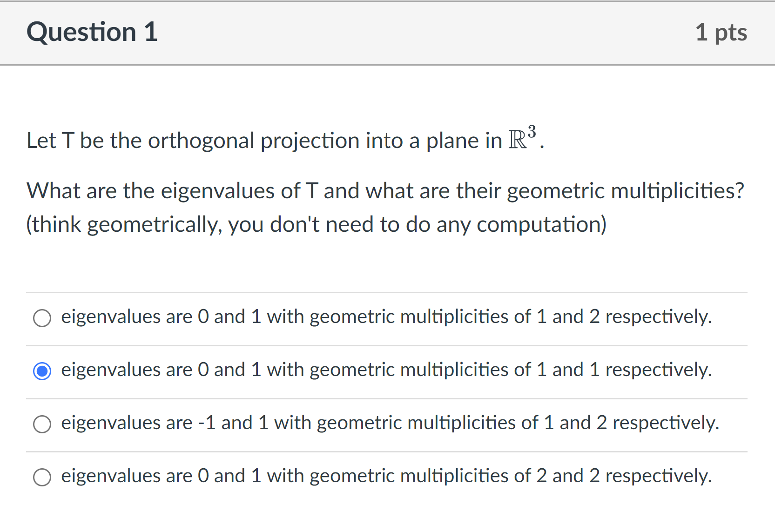Click the geometric multiplicities hint sentence
This screenshot has height=532, width=775.
tap(316, 224)
